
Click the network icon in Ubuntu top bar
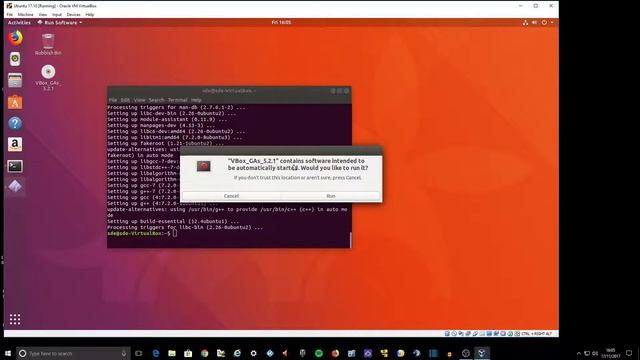pyautogui.click(x=525, y=22)
